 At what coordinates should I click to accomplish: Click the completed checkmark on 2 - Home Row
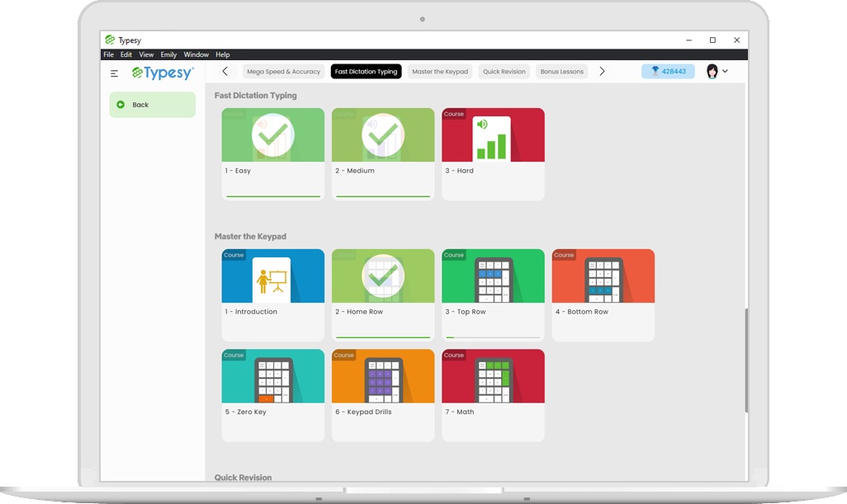pyautogui.click(x=383, y=276)
